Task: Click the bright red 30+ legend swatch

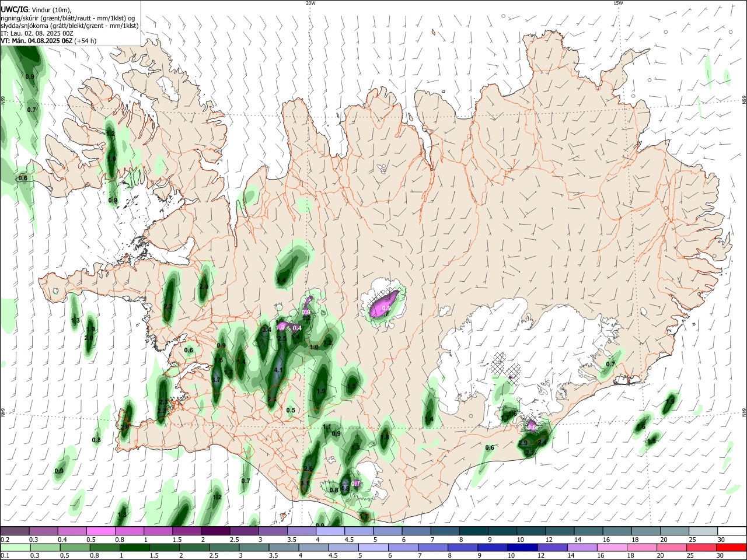Action: [x=732, y=547]
